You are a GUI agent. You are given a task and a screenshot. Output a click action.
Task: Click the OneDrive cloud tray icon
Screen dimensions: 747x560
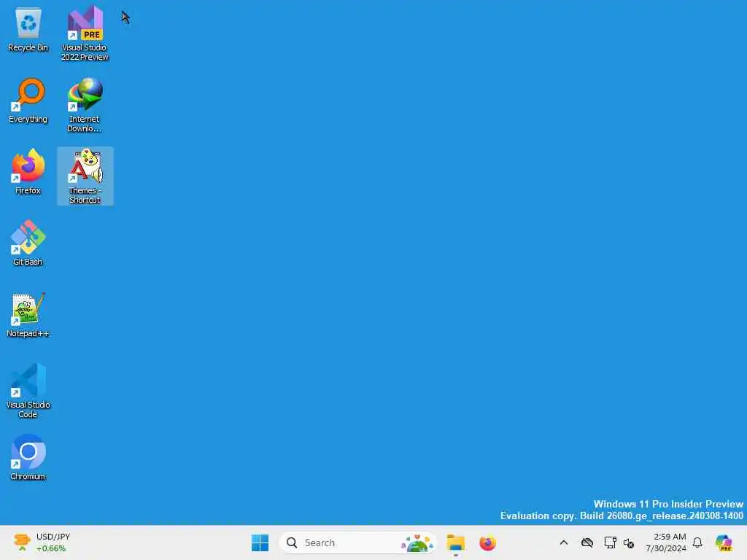coord(587,542)
